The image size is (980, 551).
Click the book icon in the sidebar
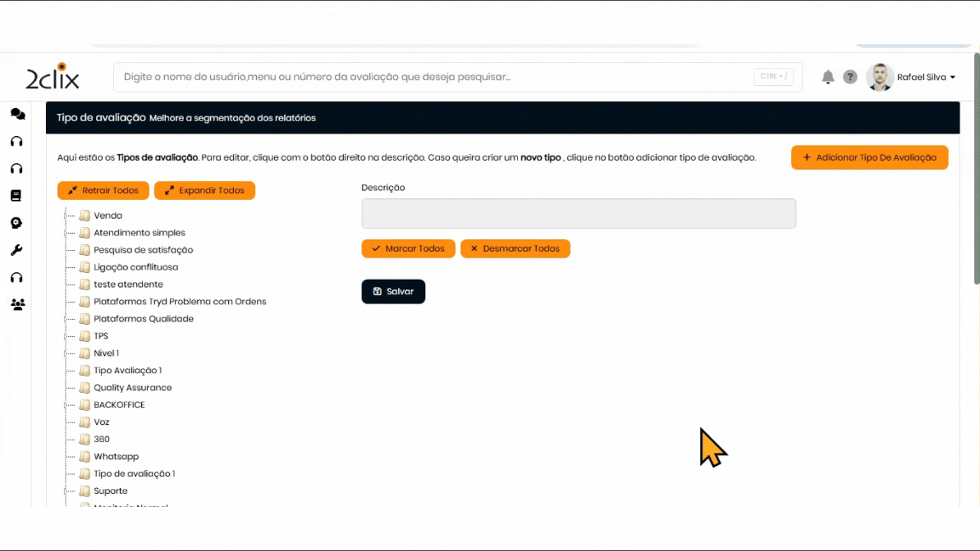(x=16, y=196)
